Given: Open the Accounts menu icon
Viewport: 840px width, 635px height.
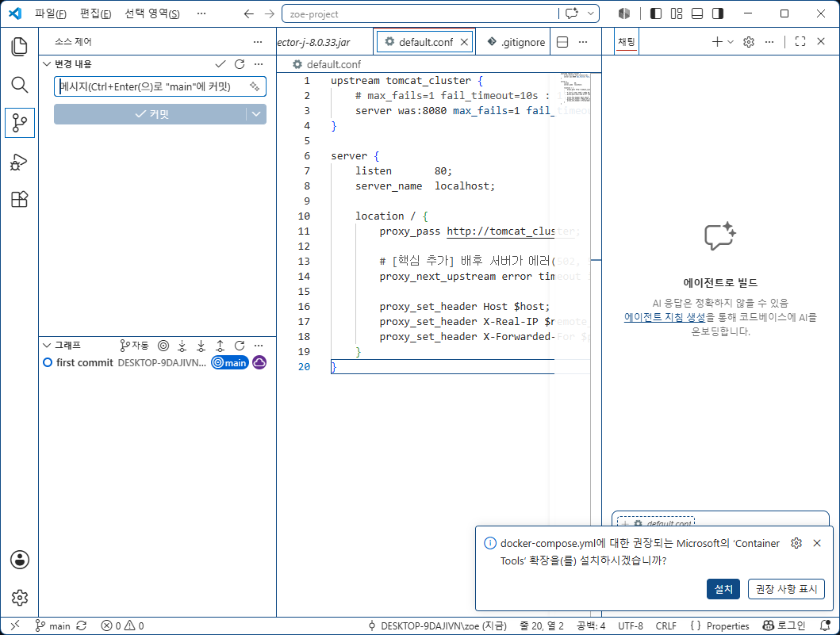Looking at the screenshot, I should [x=20, y=560].
